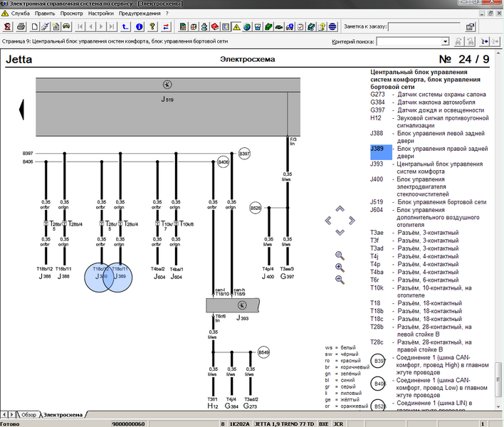Zoom out with the minus magnifier icon
Screen dimensions: 504x427
tap(340, 280)
